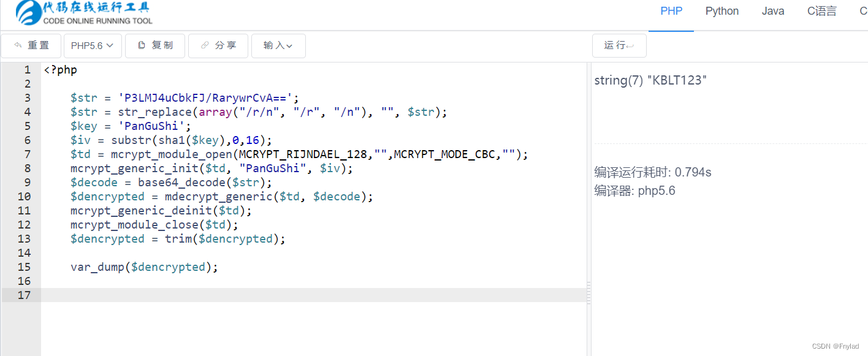
Task: Click the output text string(7) "KBLT123"
Action: (x=650, y=81)
